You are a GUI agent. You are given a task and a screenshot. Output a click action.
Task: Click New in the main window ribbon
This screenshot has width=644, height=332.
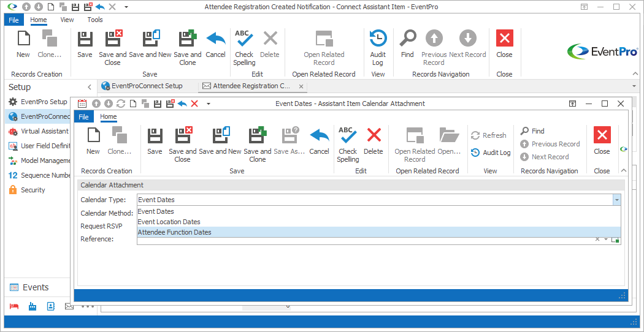tap(23, 44)
